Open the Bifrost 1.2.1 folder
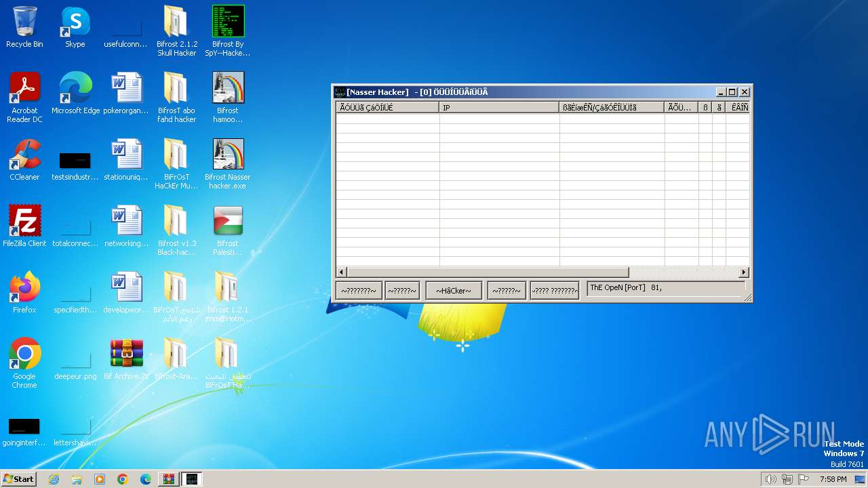 [x=227, y=296]
